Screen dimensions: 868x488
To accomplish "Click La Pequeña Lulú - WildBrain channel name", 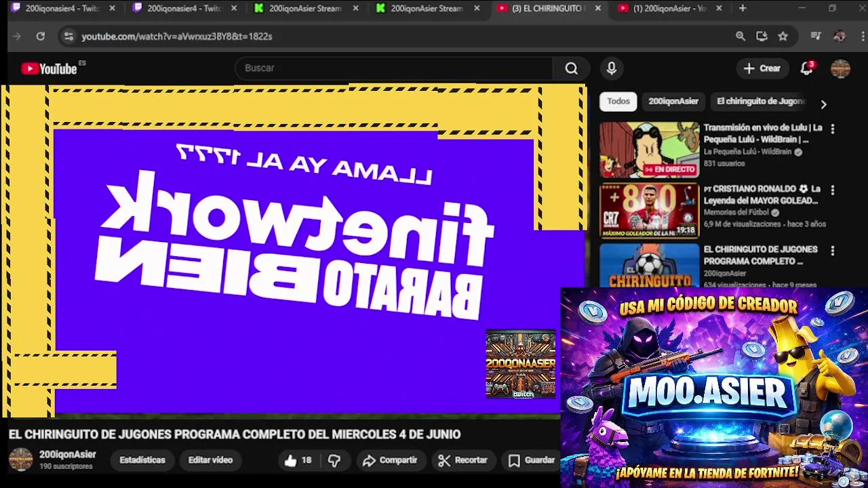I will pyautogui.click(x=747, y=152).
